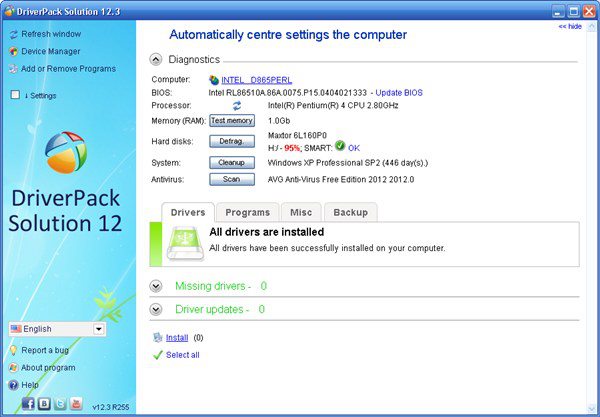Click the About program icon
This screenshot has width=600, height=417.
coord(13,368)
